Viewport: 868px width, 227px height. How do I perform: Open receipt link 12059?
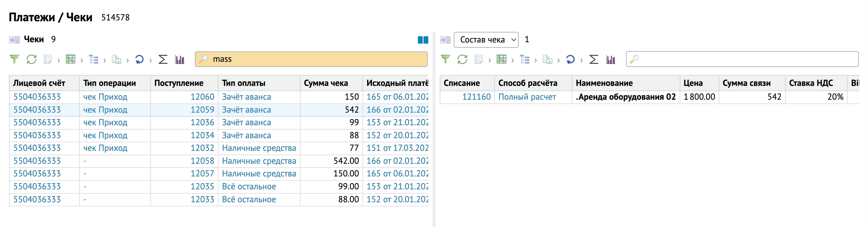point(202,110)
